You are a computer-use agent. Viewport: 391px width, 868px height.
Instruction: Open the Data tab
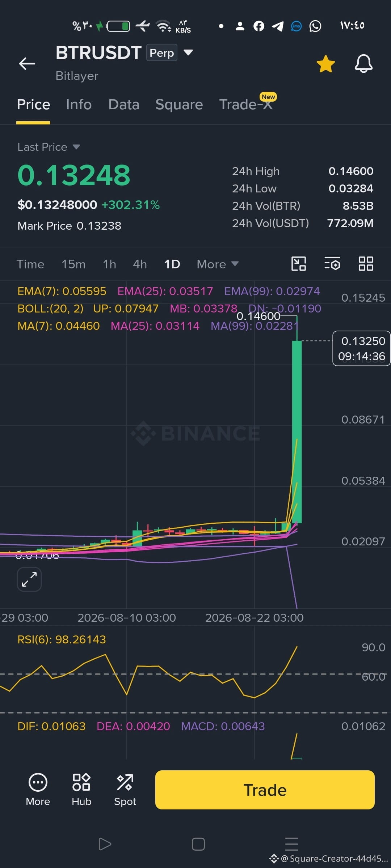pos(124,105)
